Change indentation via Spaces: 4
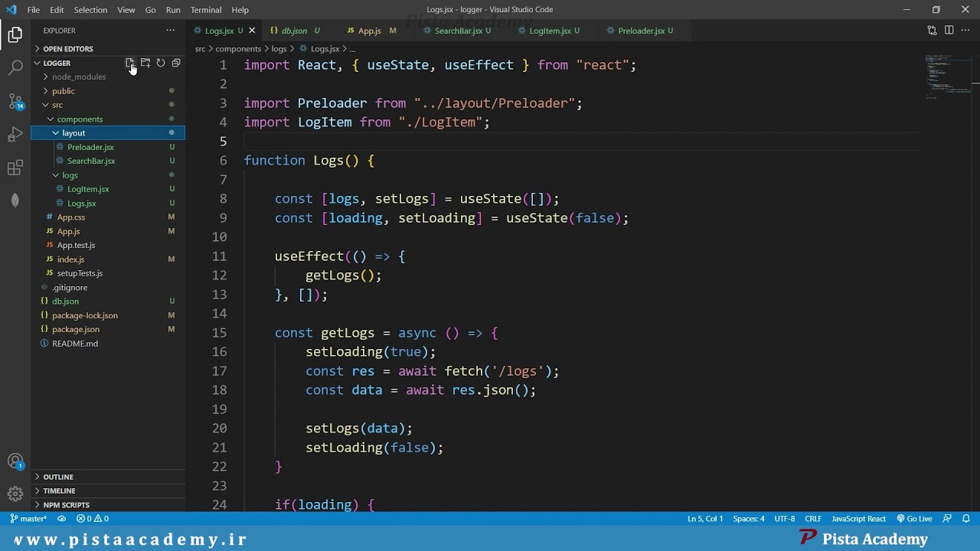 (x=749, y=519)
